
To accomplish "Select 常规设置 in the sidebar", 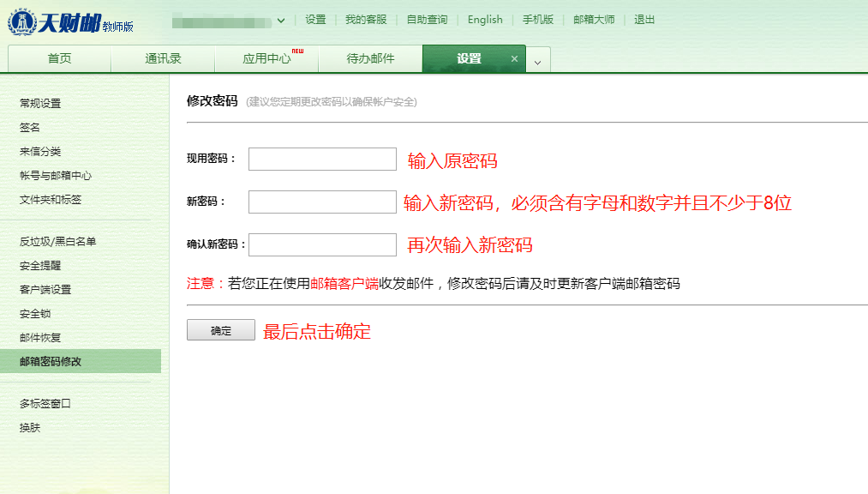I will 40,104.
